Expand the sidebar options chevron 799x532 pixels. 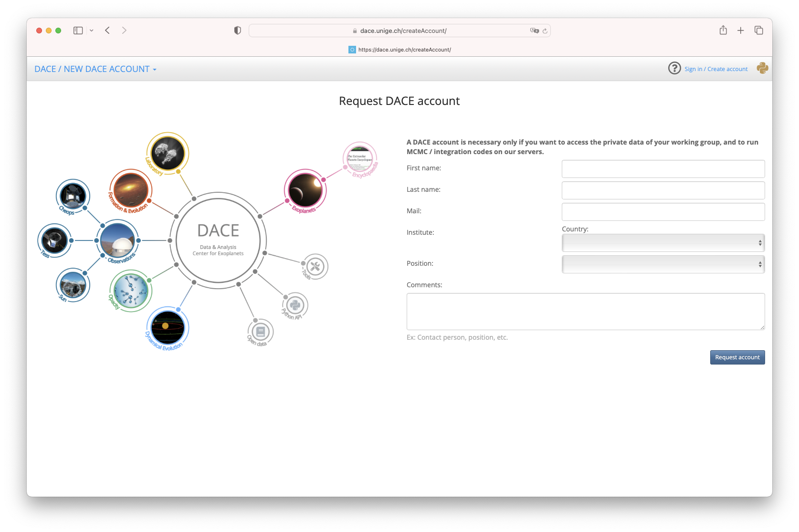[x=92, y=31]
